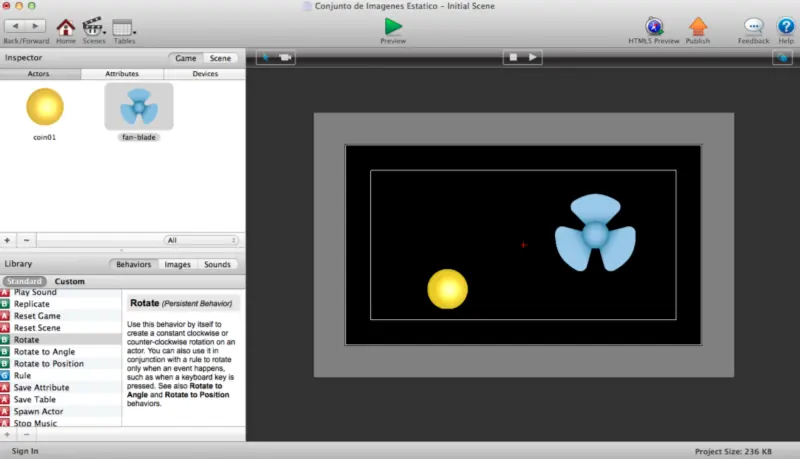Click the Sign In link
This screenshot has height=459, width=800.
pos(25,451)
